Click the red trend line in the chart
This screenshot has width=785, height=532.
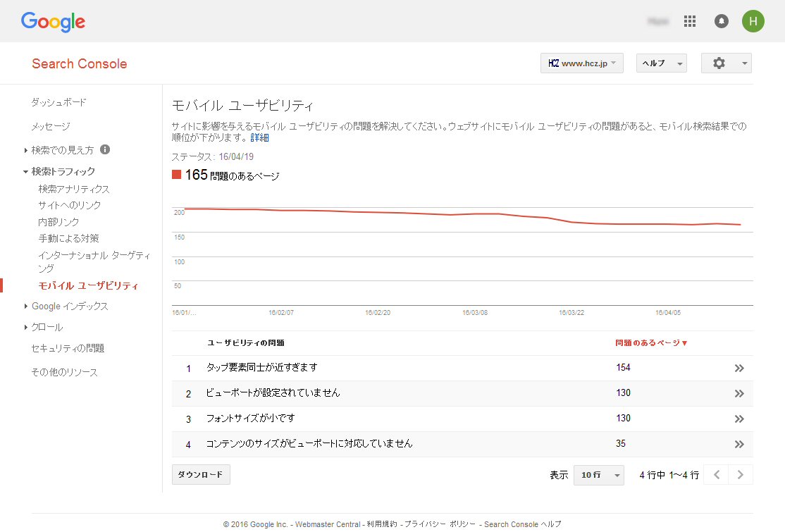pos(462,214)
